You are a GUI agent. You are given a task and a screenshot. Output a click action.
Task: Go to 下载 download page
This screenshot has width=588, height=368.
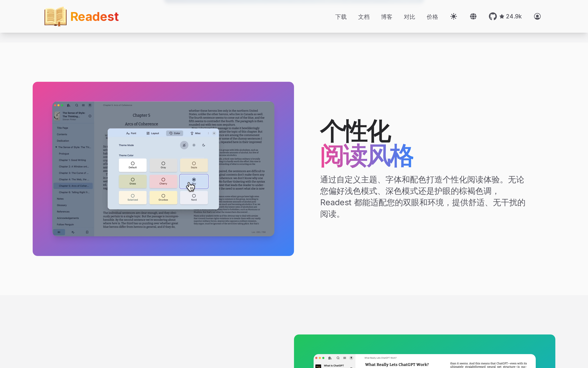tap(341, 17)
